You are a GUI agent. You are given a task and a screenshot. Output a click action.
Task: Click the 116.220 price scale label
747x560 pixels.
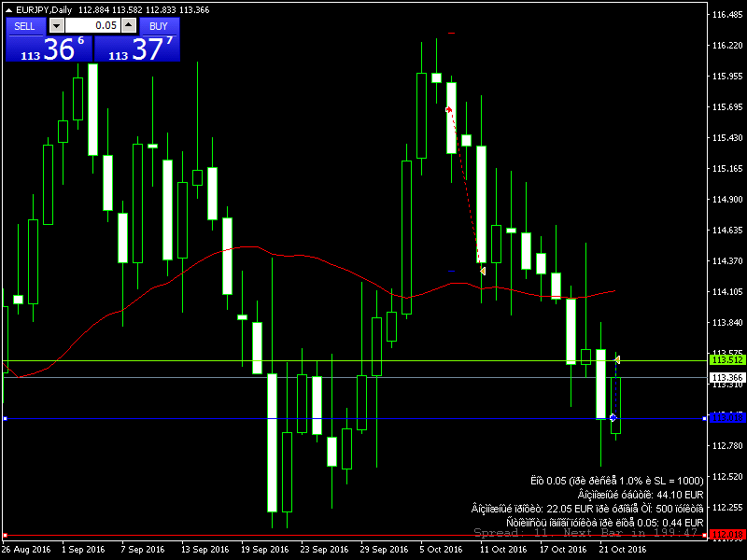[x=727, y=46]
